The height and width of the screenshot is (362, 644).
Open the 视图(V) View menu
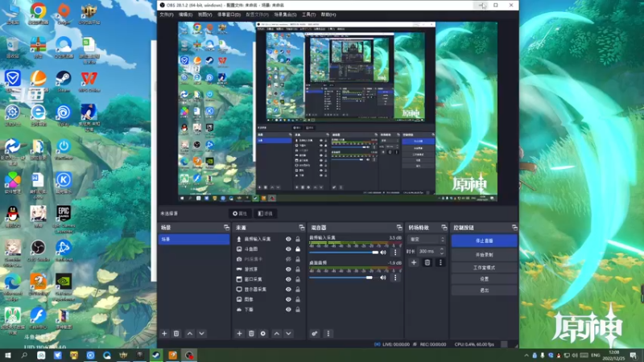205,14
